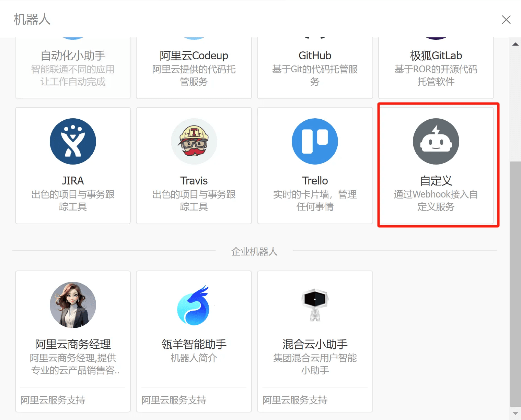Click the 阿里云商务经理 name label

[x=73, y=344]
